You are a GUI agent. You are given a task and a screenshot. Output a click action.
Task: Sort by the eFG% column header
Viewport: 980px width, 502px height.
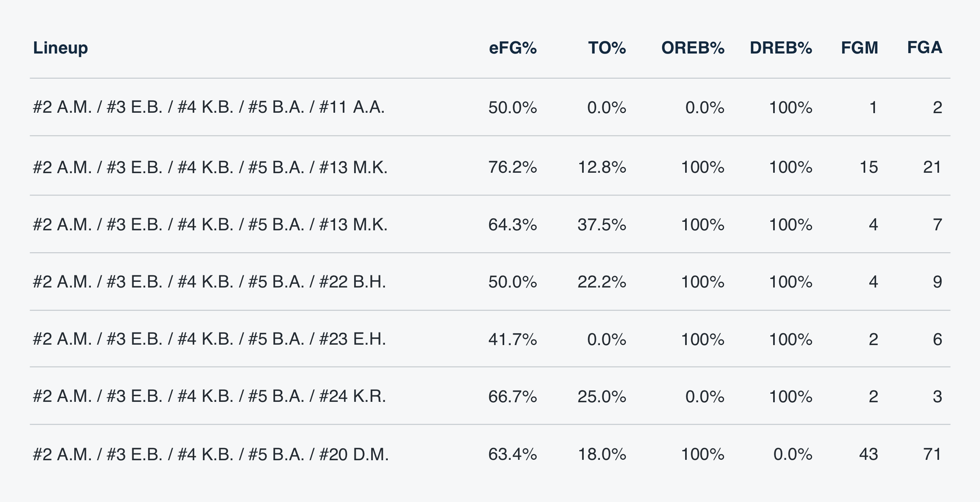click(x=513, y=48)
